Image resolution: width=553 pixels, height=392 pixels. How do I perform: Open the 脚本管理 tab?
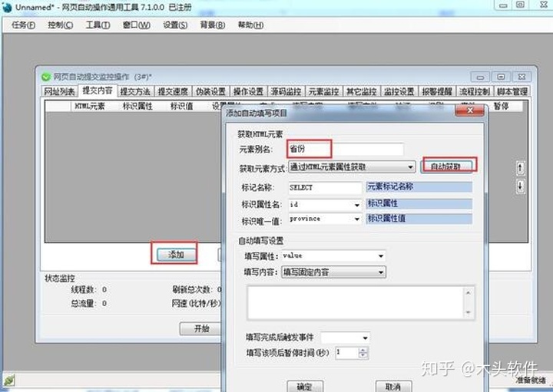(512, 91)
